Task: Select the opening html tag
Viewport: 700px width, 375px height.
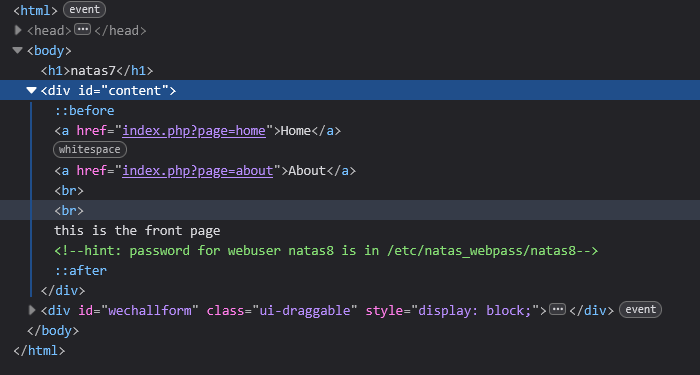Action: point(36,10)
